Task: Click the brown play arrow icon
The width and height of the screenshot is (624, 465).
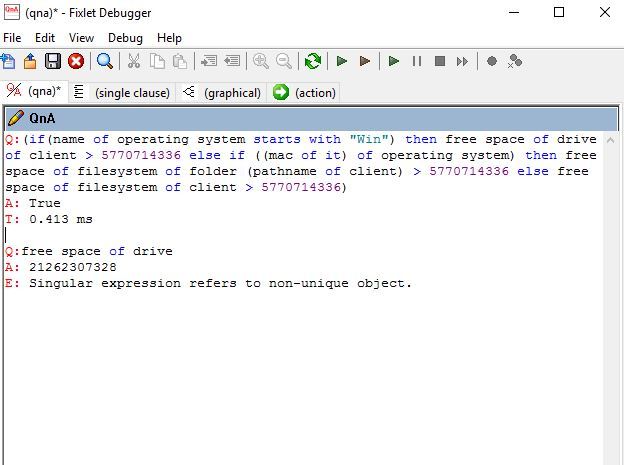Action: [x=365, y=61]
